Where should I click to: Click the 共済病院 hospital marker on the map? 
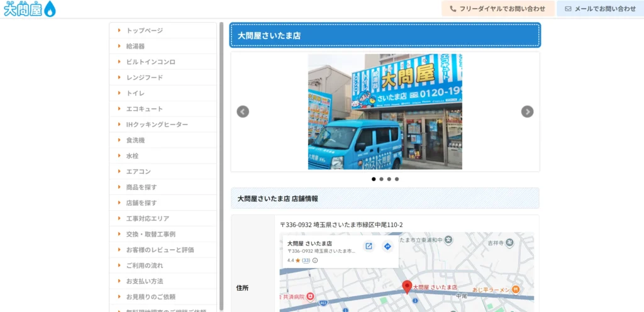(310, 296)
